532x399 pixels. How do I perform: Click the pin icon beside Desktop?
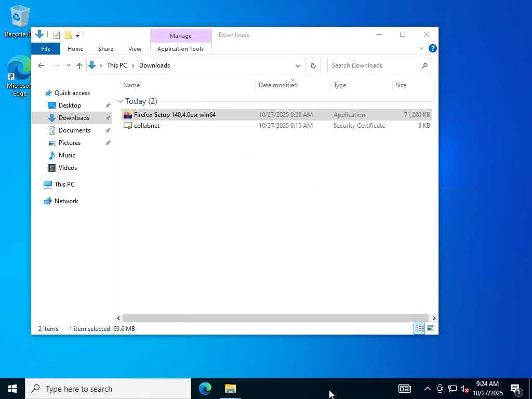(x=108, y=105)
